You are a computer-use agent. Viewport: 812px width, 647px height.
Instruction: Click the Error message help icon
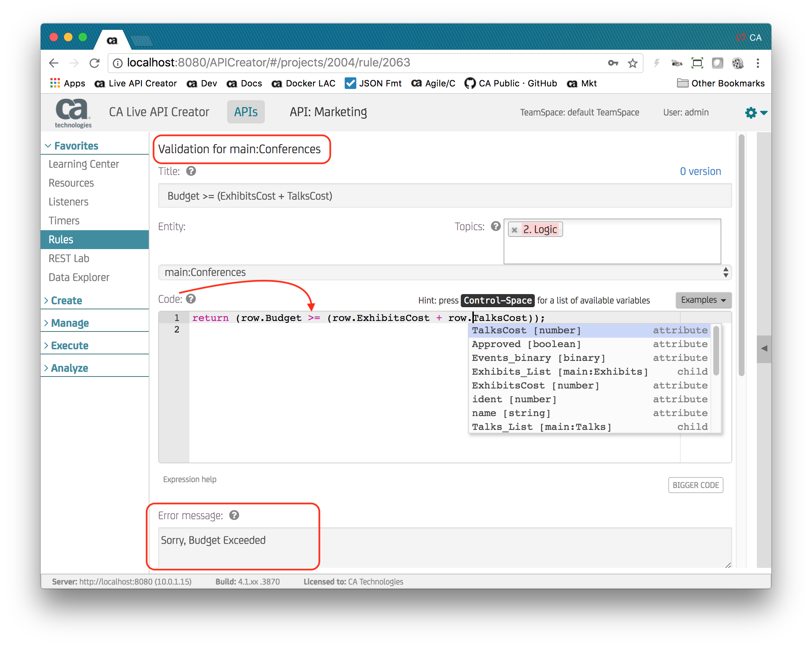pos(234,515)
